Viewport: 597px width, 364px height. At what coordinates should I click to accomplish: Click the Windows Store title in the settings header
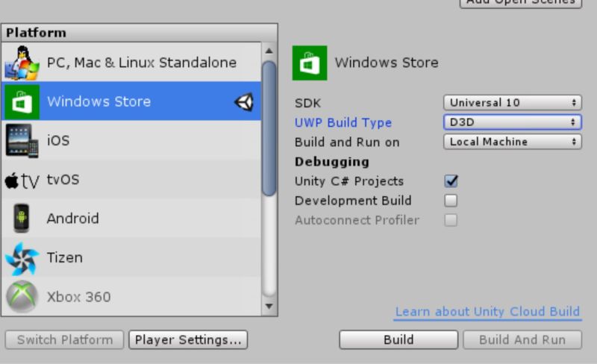coord(387,63)
